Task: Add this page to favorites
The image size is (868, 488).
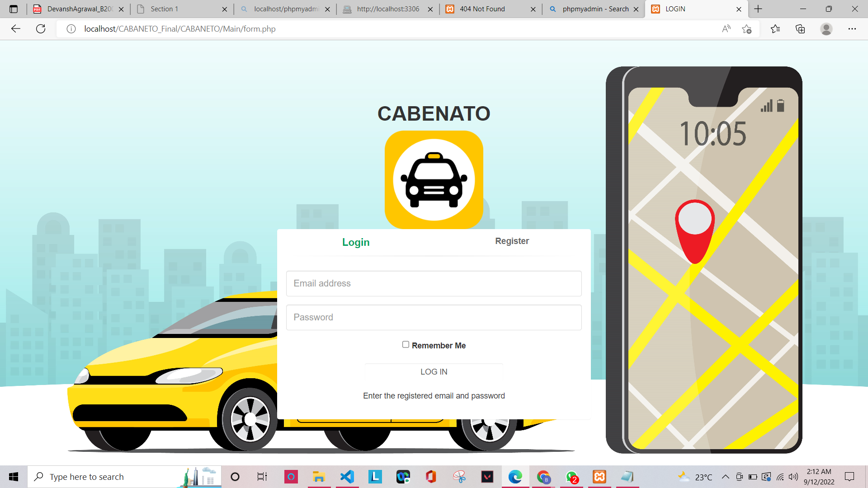Action: point(747,28)
